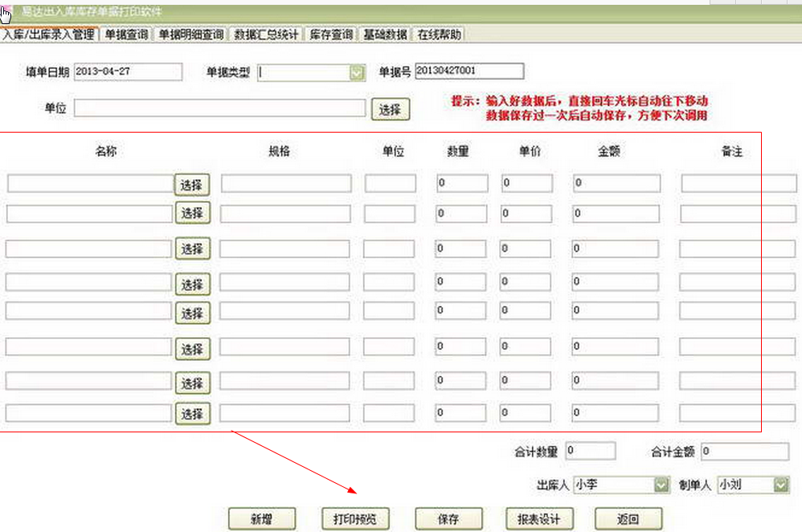
Task: Click the first row 金额 field
Action: pyautogui.click(x=616, y=184)
